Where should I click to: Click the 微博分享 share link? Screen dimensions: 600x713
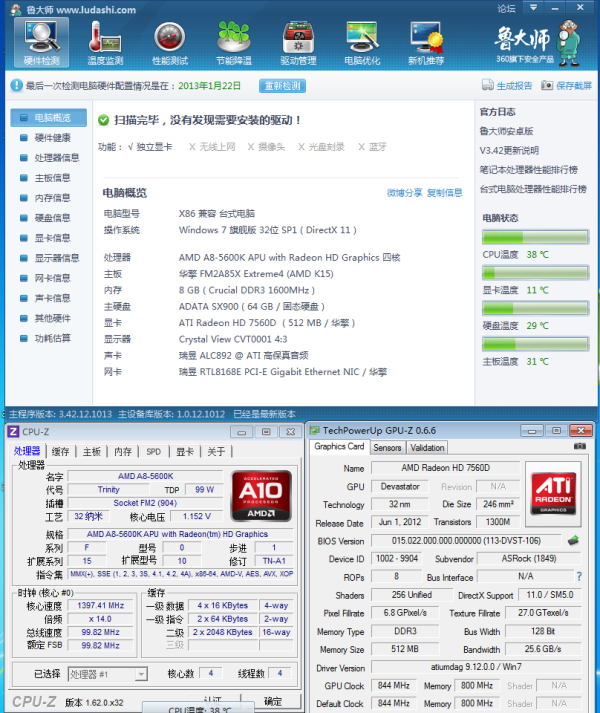point(404,193)
